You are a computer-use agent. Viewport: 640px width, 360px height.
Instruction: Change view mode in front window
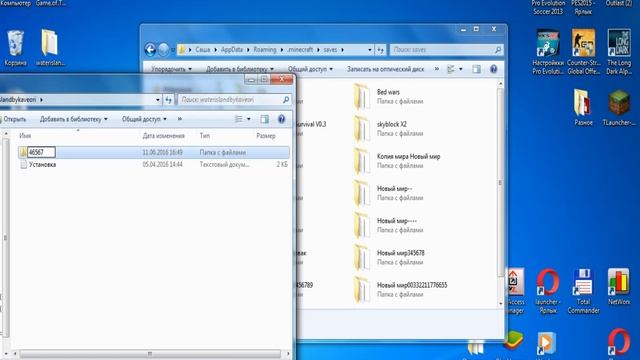[x=239, y=119]
